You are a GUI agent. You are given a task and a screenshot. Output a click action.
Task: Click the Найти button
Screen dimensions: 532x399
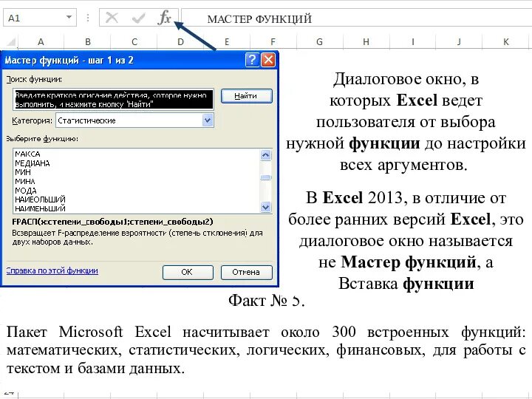pos(246,96)
